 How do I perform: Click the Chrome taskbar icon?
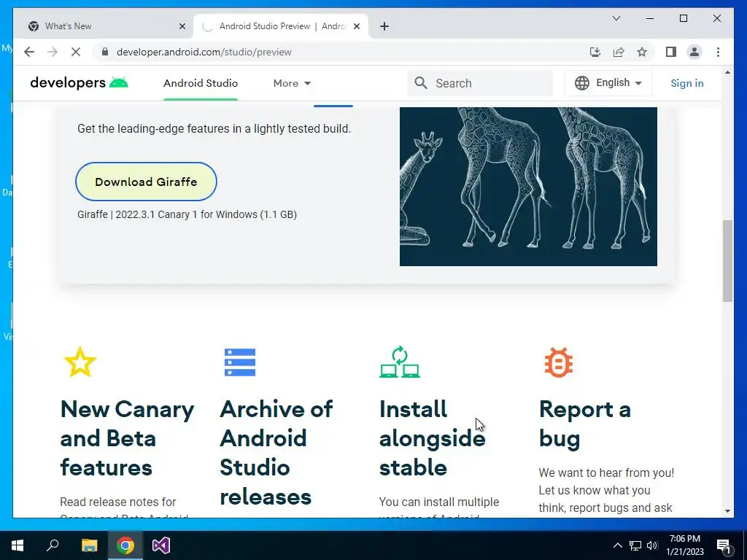pyautogui.click(x=125, y=545)
